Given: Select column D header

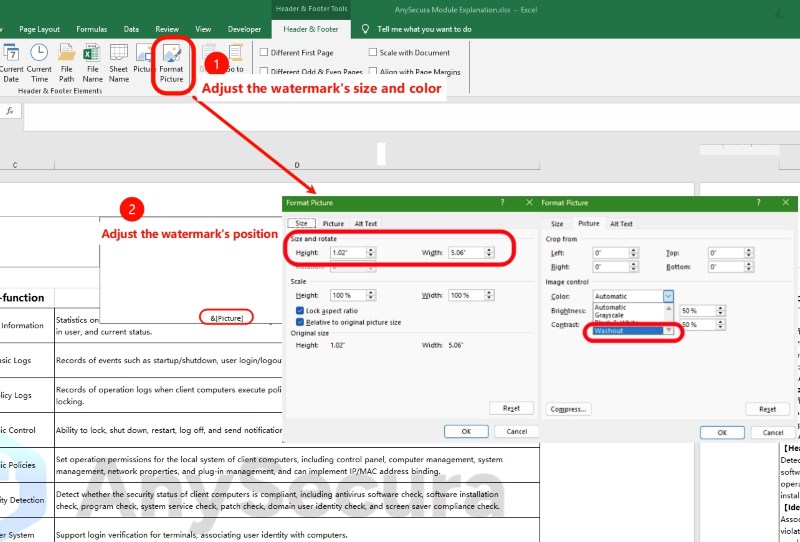Looking at the screenshot, I should (297, 165).
